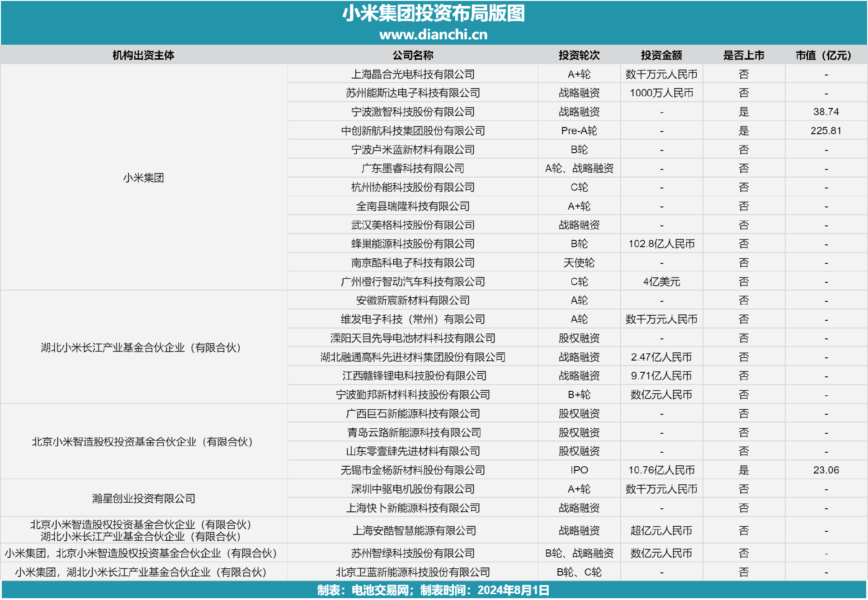Select the 9.71亿人民币 amount cell
The image size is (868, 600).
click(661, 375)
